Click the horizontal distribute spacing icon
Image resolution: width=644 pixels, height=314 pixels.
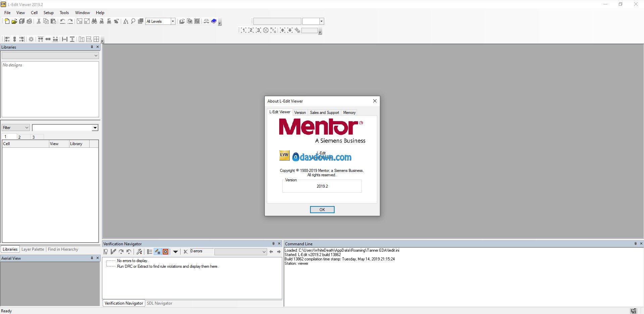(x=65, y=39)
